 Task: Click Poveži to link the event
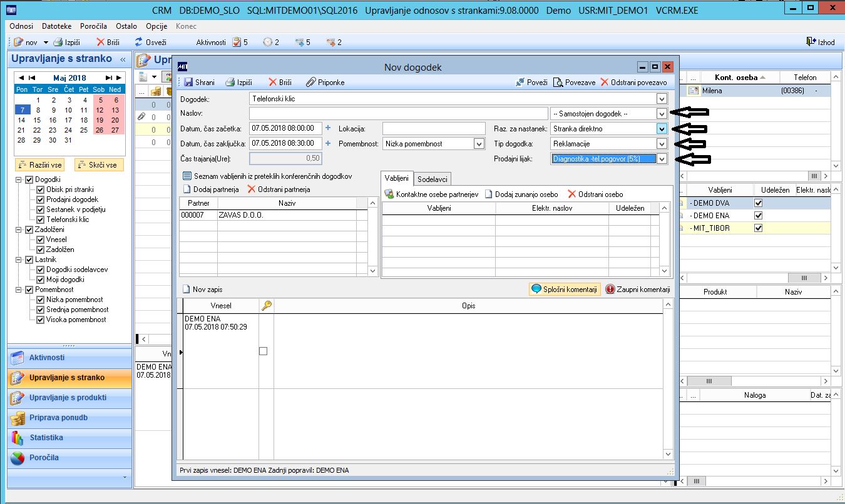[531, 82]
